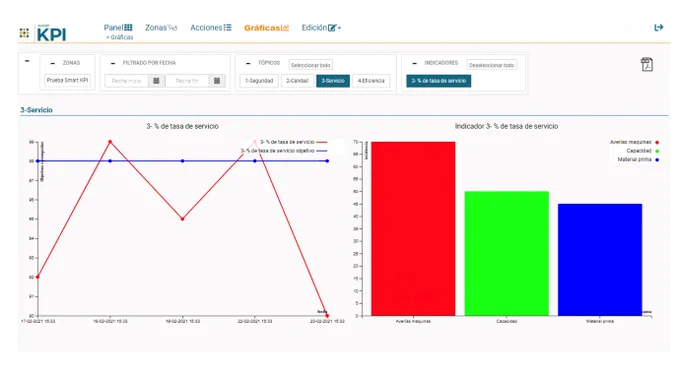Collapse the INDICADORES section
680x374 pixels.
click(414, 63)
